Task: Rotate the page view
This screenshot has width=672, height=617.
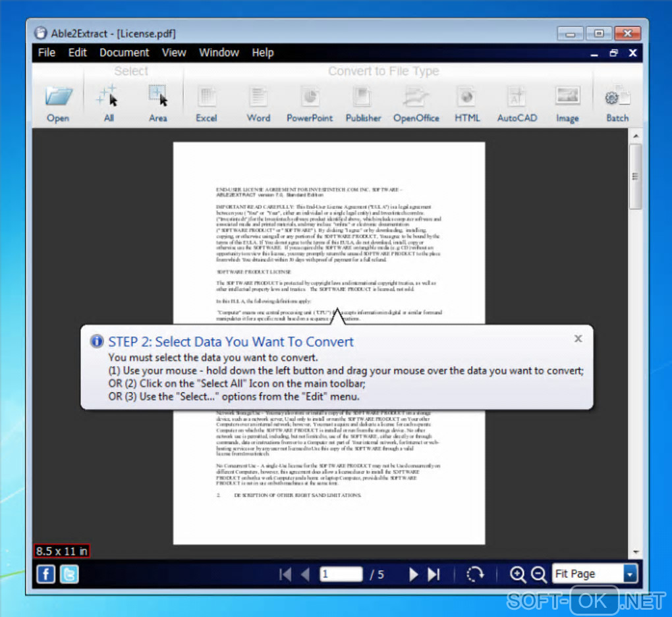Action: [x=475, y=574]
